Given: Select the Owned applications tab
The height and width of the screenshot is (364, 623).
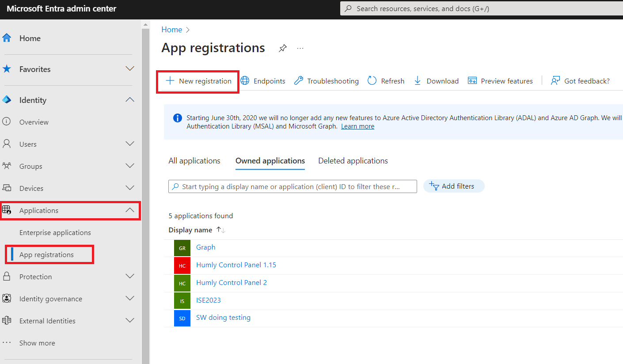Looking at the screenshot, I should coord(270,161).
